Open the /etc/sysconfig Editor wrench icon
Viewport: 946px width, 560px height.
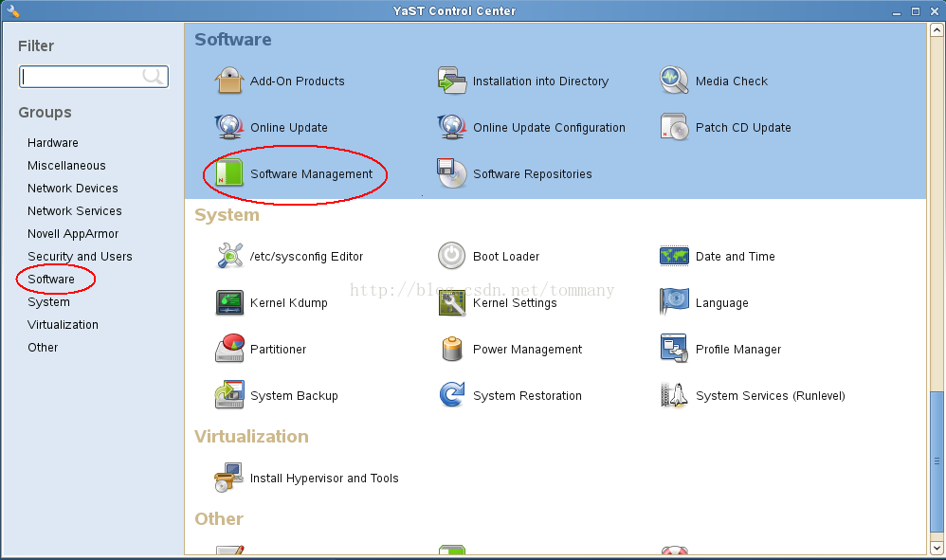229,256
